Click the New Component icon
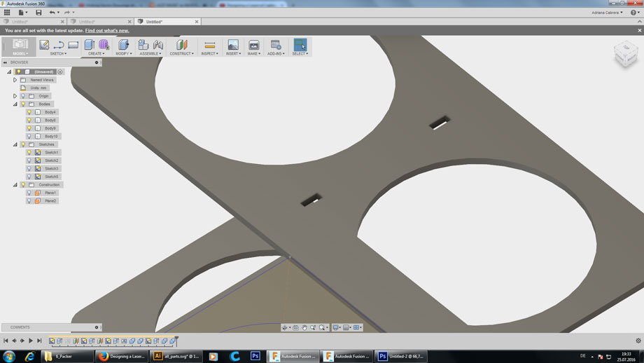Image resolution: width=644 pixels, height=363 pixels. (x=143, y=44)
